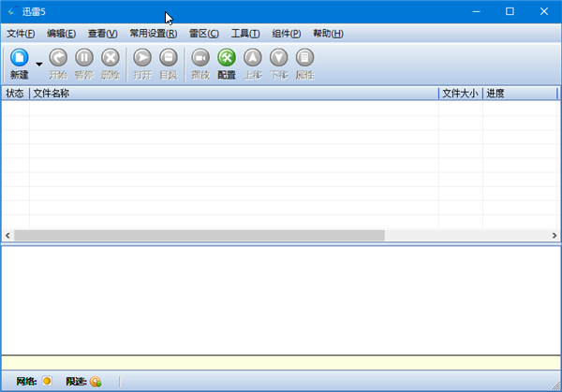The width and height of the screenshot is (562, 392).
Task: Click the 下移 (Move down) arrow icon
Action: pos(279,58)
